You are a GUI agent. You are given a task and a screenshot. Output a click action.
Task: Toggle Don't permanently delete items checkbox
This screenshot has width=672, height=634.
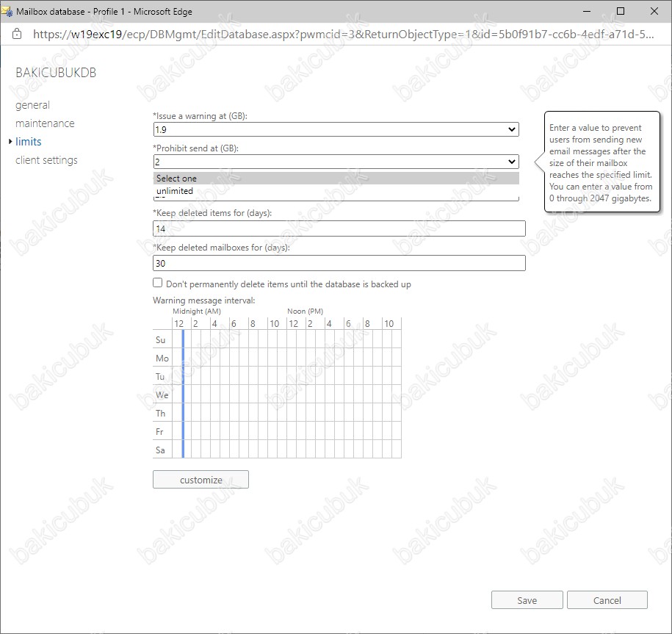click(x=158, y=283)
